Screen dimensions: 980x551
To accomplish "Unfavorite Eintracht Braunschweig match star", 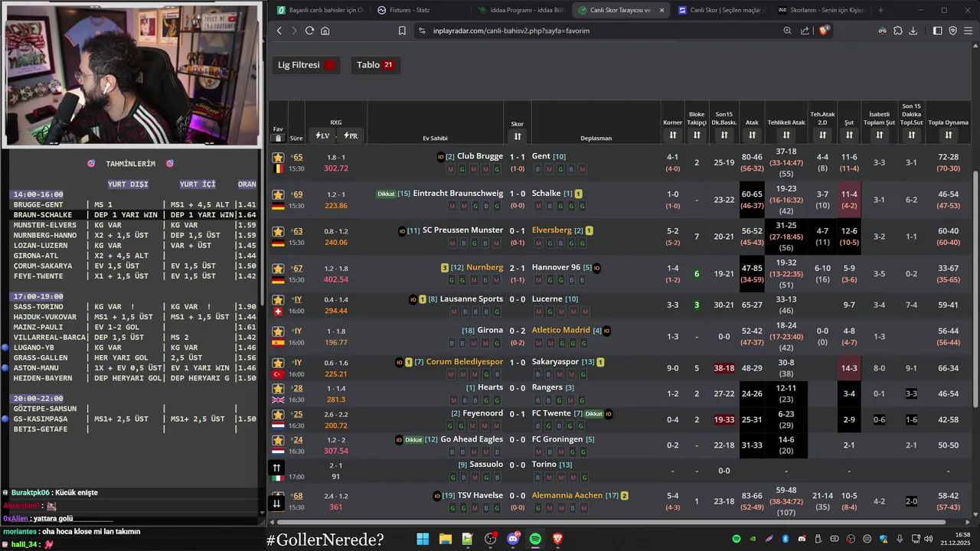I will tap(278, 194).
